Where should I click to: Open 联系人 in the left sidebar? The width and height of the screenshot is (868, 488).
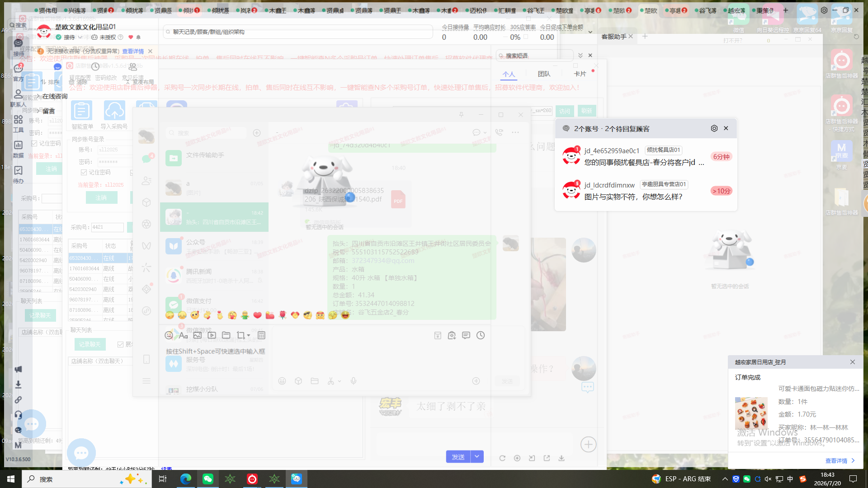[x=18, y=98]
